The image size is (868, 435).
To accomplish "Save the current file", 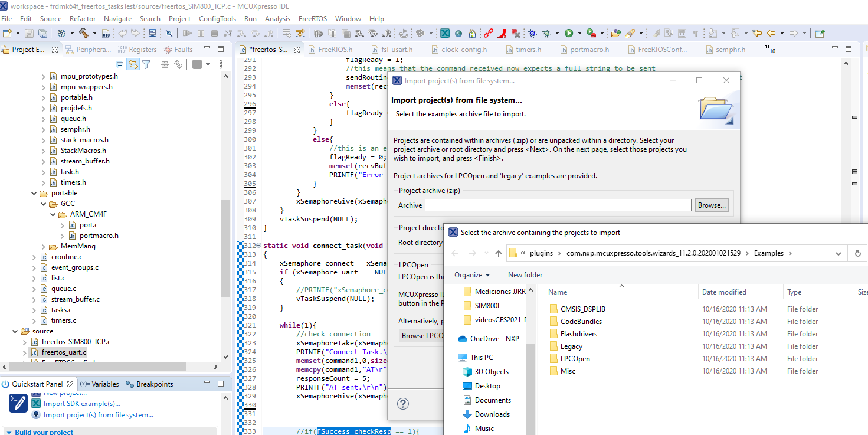I will tap(29, 34).
